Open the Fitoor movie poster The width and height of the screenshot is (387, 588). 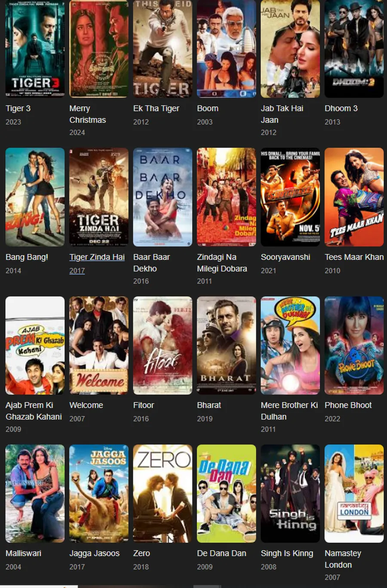tap(163, 346)
